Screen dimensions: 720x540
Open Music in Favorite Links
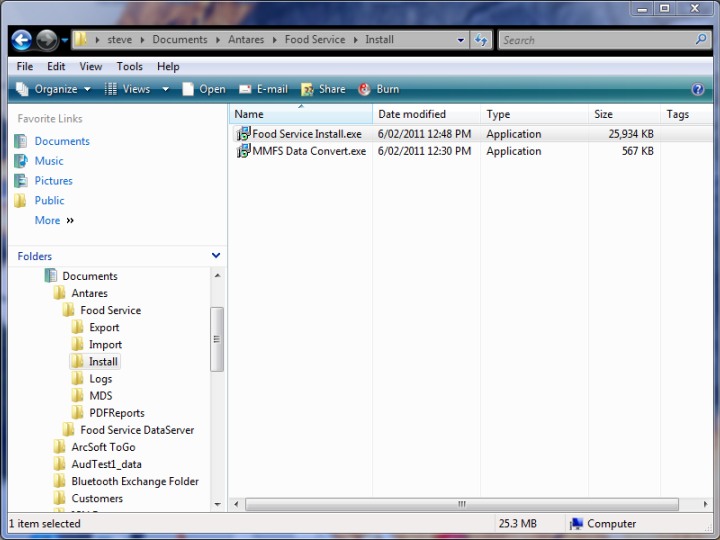coord(49,161)
